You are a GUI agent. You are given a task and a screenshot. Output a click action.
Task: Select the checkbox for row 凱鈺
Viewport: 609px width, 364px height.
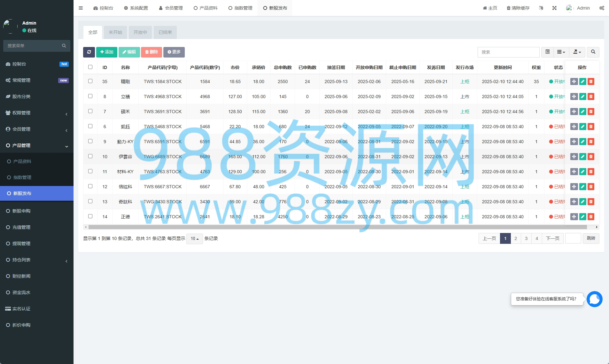pyautogui.click(x=90, y=126)
